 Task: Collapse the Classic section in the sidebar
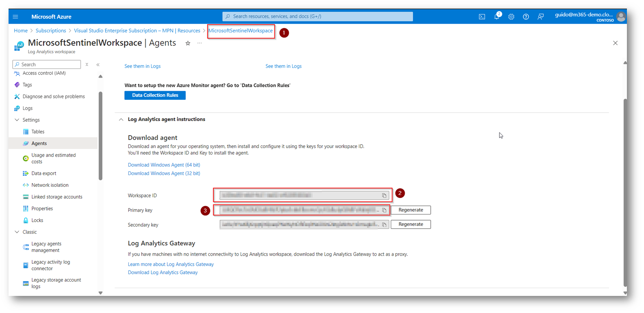point(17,232)
